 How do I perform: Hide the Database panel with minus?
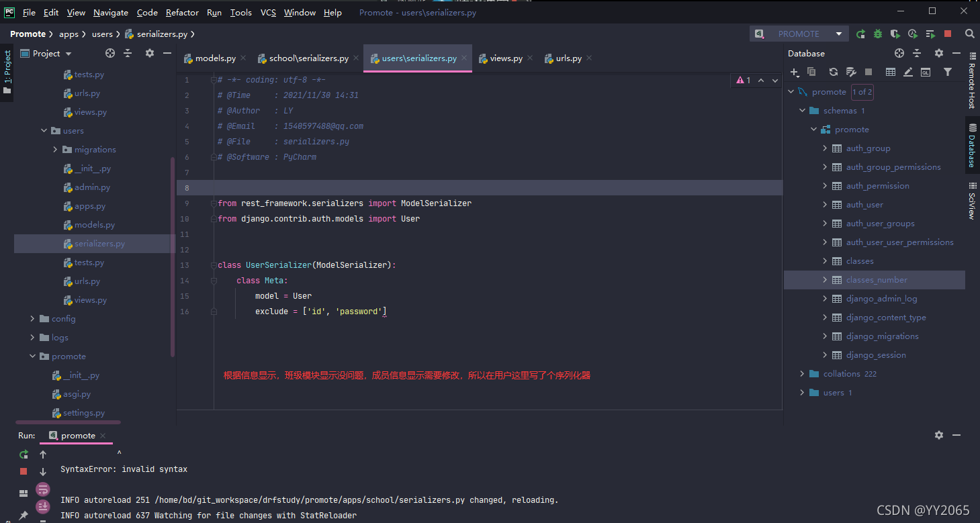(x=956, y=53)
